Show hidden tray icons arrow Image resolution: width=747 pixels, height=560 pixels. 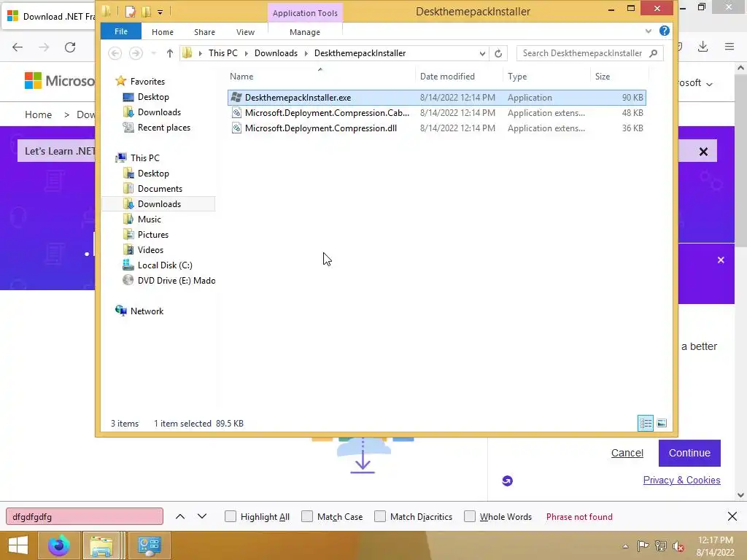click(x=625, y=546)
